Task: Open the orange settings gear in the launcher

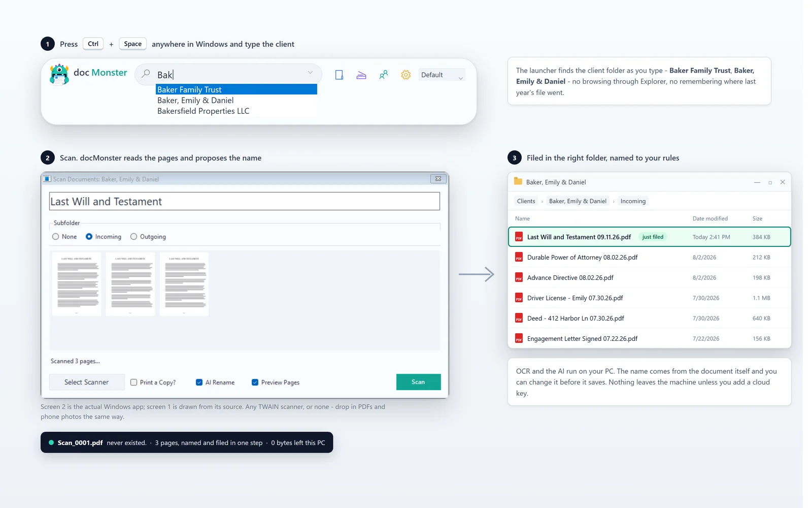Action: [x=405, y=75]
